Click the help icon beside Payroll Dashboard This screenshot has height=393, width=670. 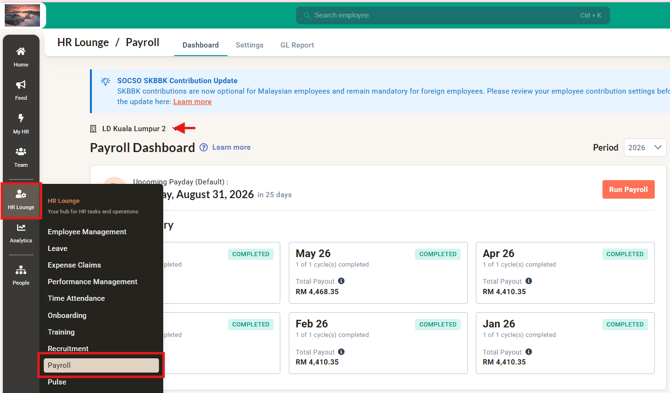(x=204, y=147)
